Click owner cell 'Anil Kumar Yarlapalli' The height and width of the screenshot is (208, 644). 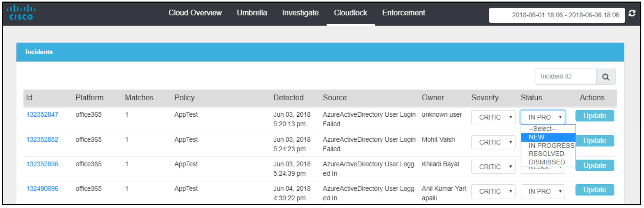pos(444,193)
